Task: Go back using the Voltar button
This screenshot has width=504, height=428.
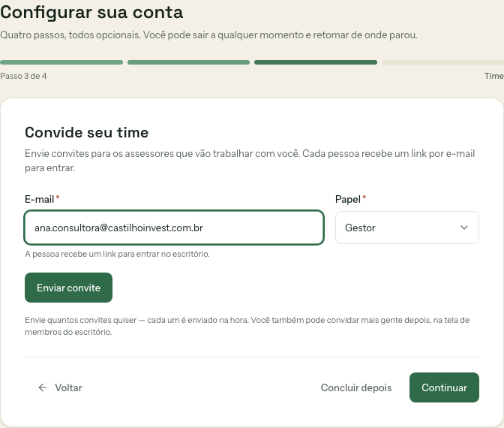Action: (x=60, y=387)
